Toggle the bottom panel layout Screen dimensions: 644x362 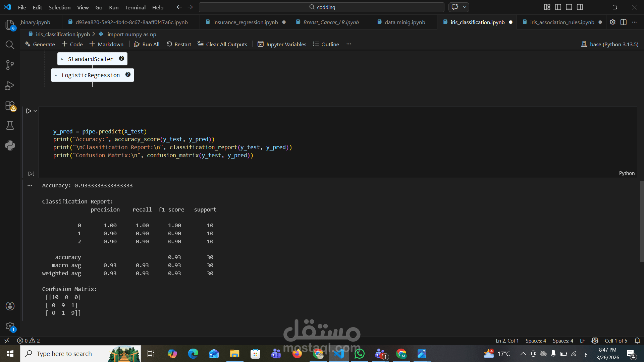(x=569, y=7)
